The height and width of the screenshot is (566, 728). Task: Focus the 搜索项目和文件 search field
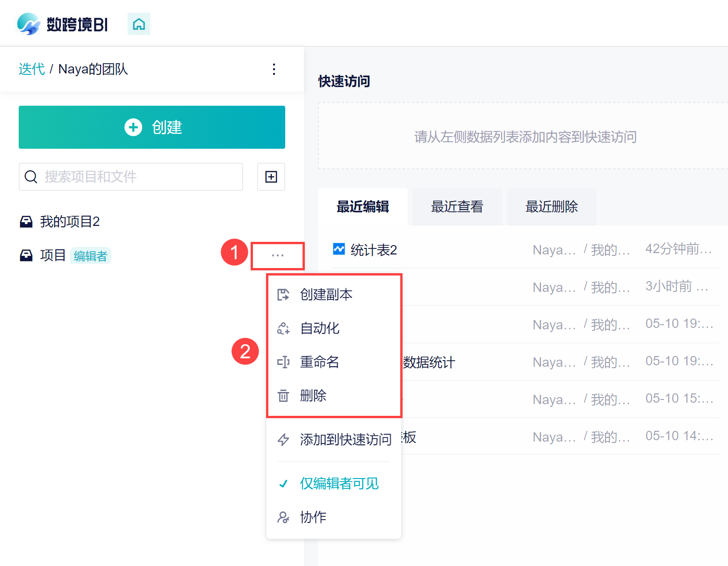coord(136,177)
